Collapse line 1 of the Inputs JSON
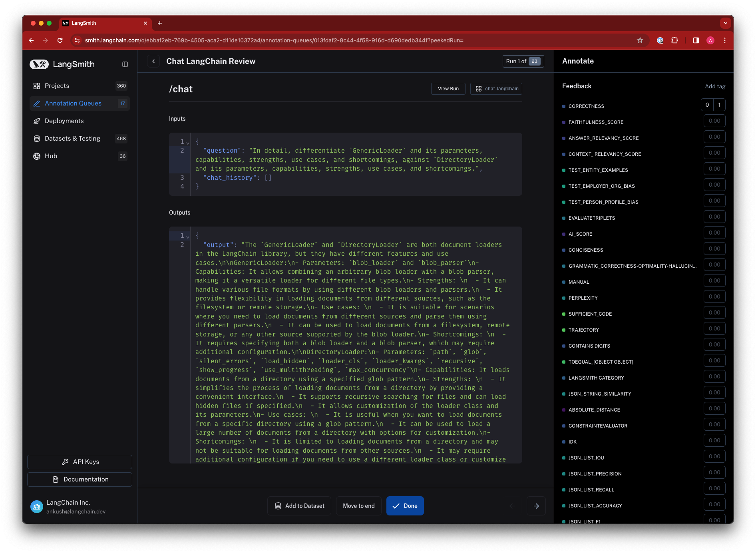The width and height of the screenshot is (756, 553). click(188, 143)
